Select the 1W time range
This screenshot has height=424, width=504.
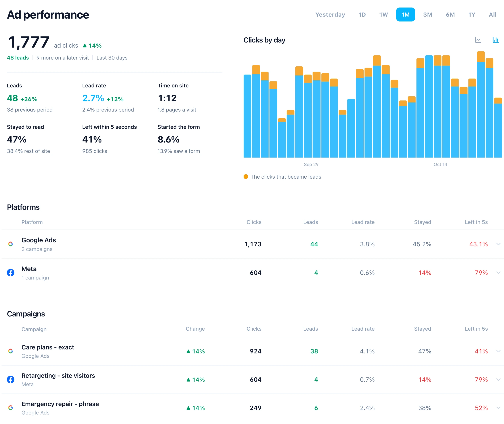click(x=384, y=15)
